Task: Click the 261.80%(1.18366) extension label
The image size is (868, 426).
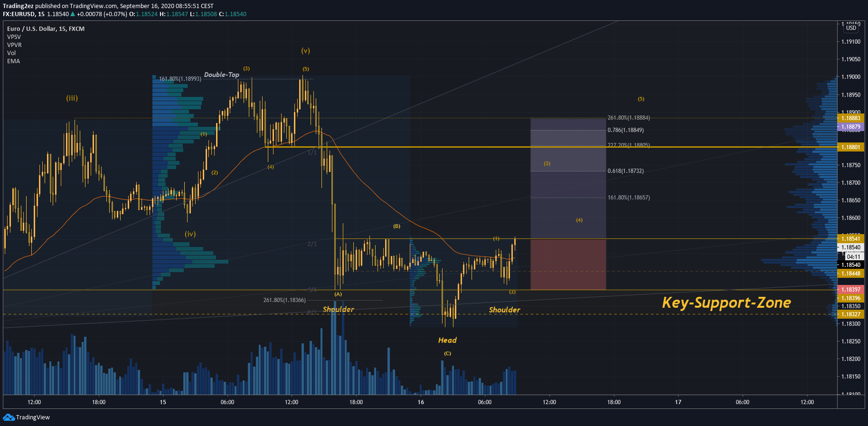Action: coord(284,300)
